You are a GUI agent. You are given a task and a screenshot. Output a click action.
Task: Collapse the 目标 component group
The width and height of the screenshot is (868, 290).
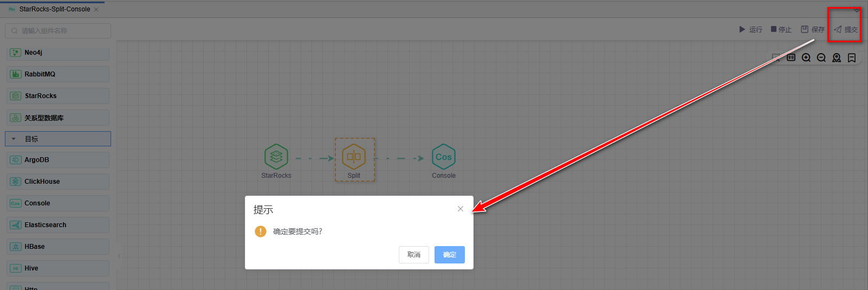click(14, 139)
